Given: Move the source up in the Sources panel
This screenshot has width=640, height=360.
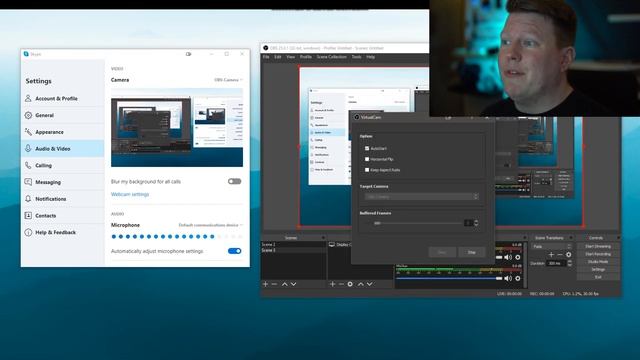Looking at the screenshot, I should tap(360, 284).
